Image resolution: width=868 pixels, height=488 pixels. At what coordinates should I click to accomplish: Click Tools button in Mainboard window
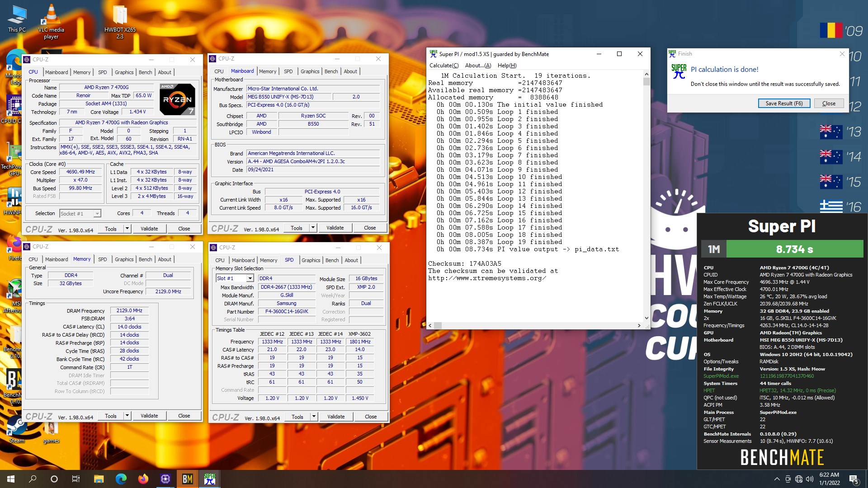tap(297, 228)
